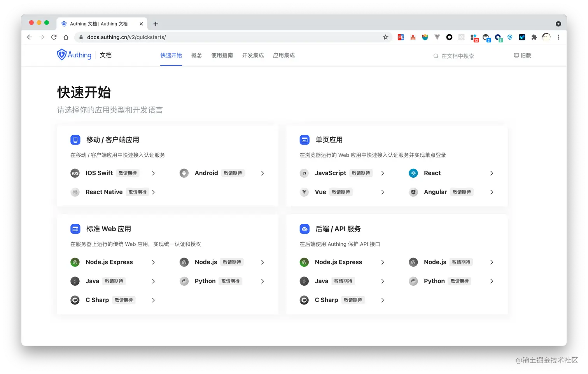Select the 快速开始 tab
Viewport: 588px width, 374px height.
(171, 56)
